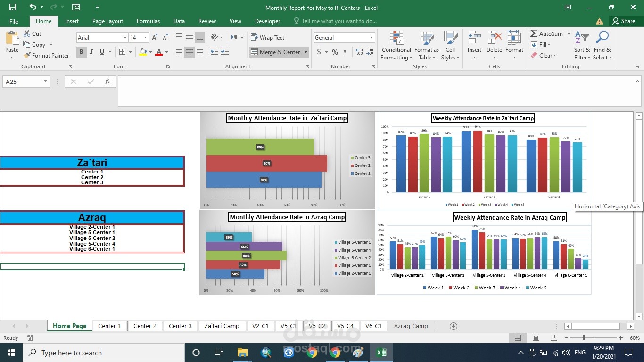
Task: Open Conditional Formatting in Styles group
Action: (396, 46)
